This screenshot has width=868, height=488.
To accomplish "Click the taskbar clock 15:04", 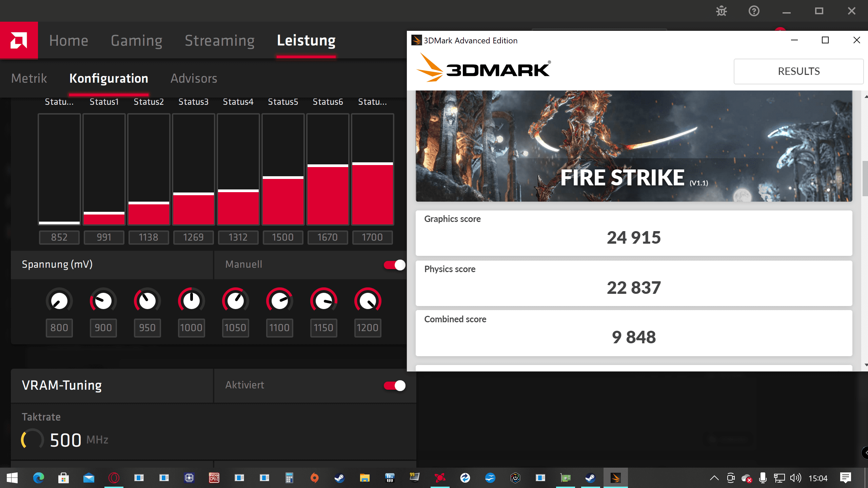I will click(x=818, y=478).
